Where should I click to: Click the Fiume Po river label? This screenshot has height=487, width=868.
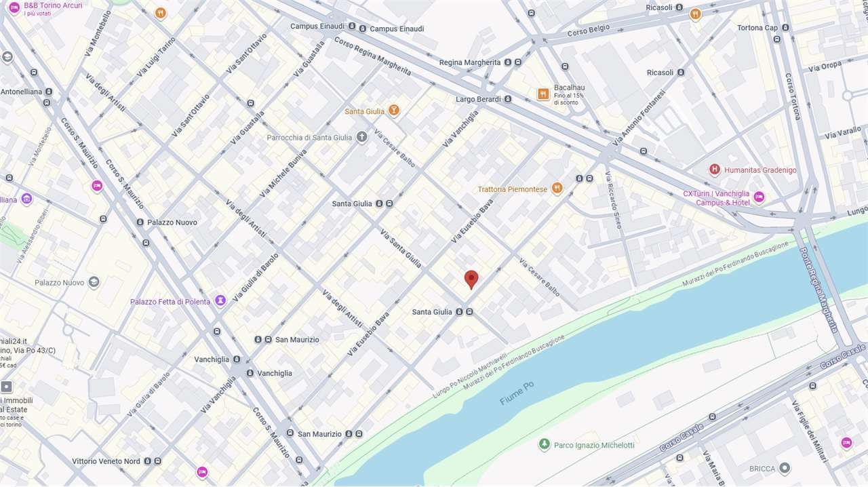517,393
